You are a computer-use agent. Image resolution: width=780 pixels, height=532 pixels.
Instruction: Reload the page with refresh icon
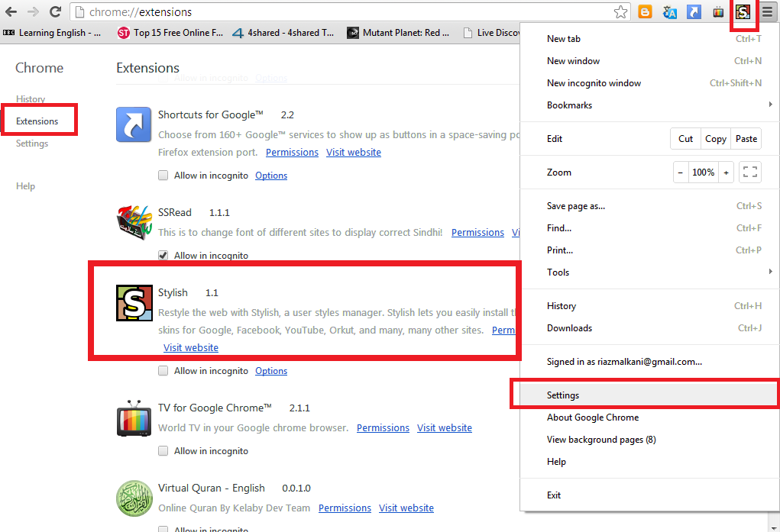pyautogui.click(x=55, y=12)
